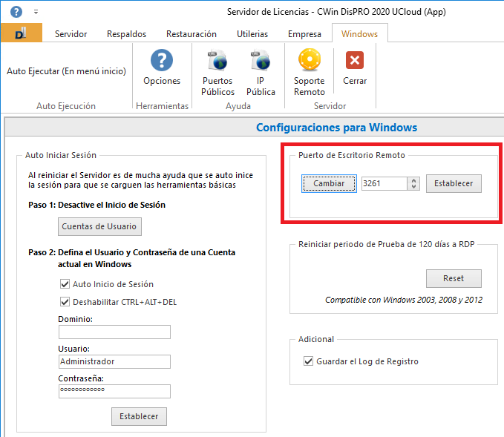Open the Utilerías ribbon tab

tap(252, 34)
